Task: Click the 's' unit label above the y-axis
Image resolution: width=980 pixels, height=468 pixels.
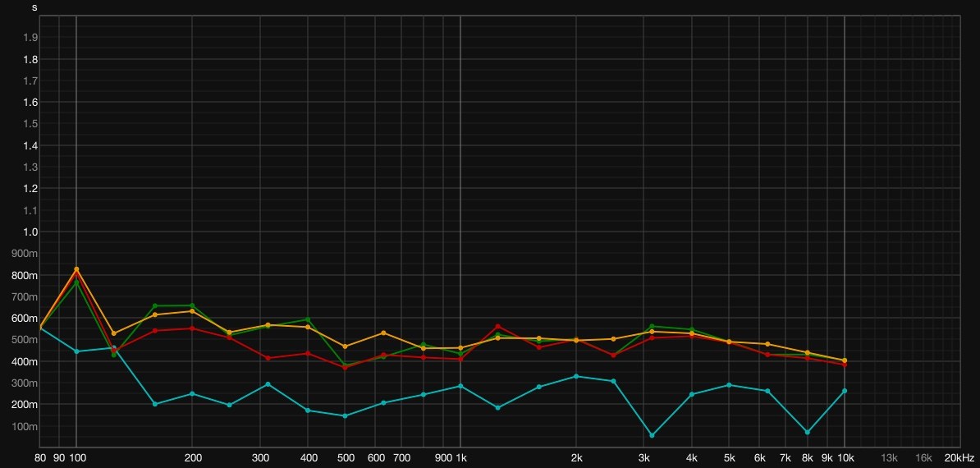Action: (x=34, y=7)
